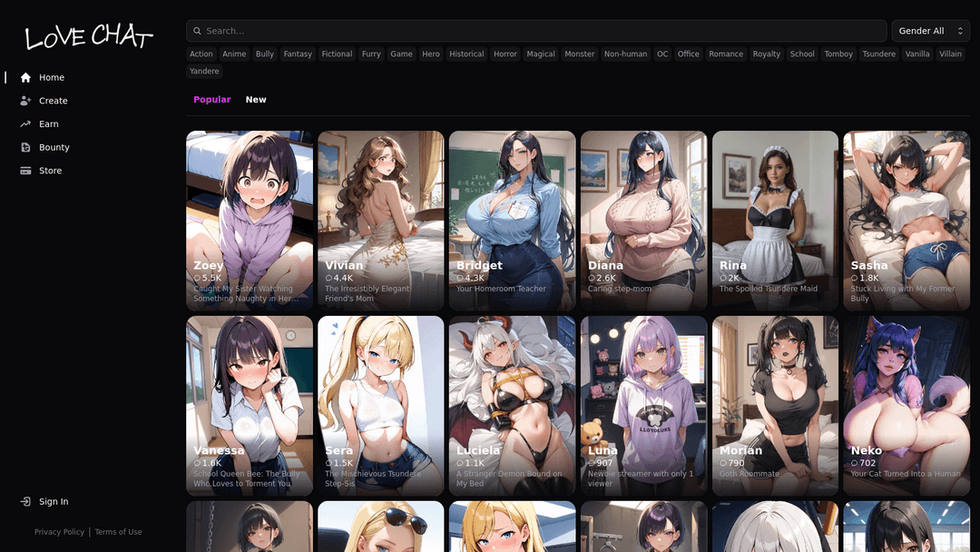
Task: Filter by the OC tag
Action: (x=662, y=54)
